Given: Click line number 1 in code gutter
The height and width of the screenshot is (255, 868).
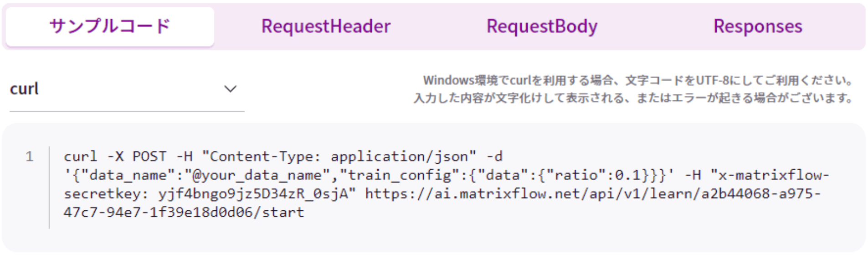Looking at the screenshot, I should [x=30, y=157].
